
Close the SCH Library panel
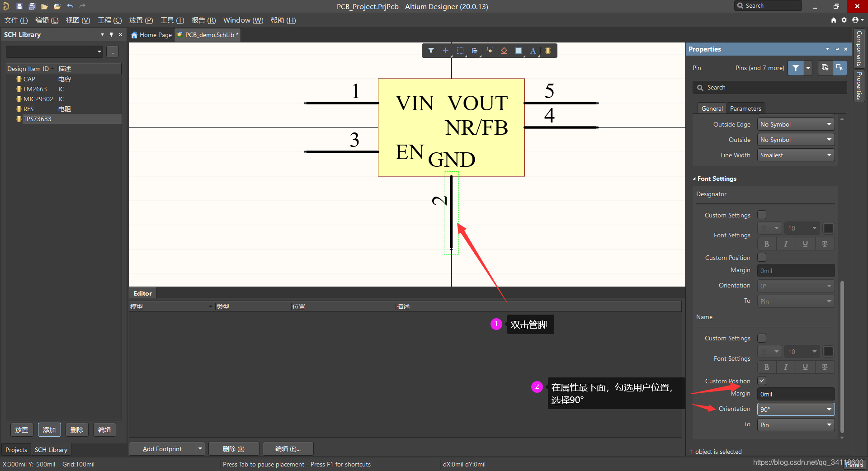pos(120,34)
